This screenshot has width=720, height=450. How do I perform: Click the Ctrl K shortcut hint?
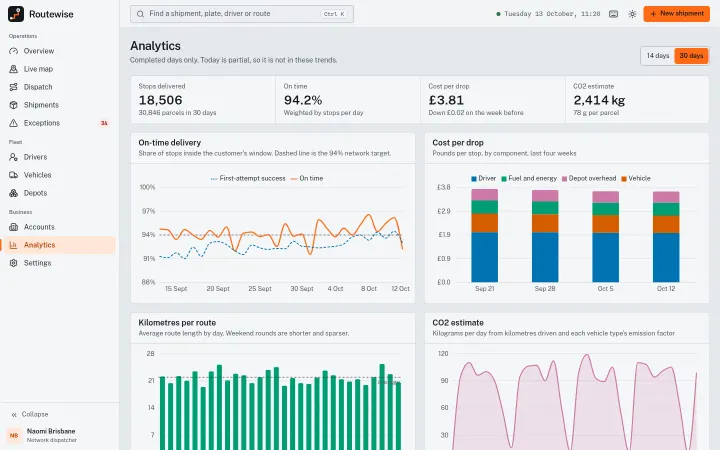click(334, 14)
